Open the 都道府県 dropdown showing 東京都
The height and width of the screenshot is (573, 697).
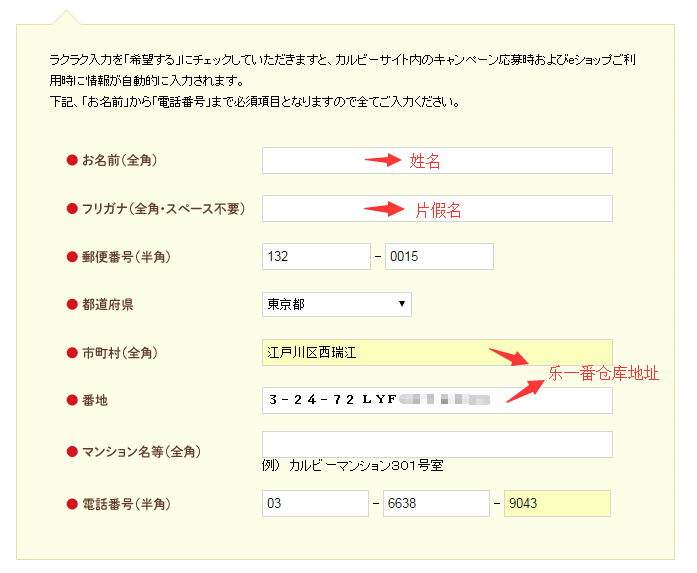click(x=336, y=304)
